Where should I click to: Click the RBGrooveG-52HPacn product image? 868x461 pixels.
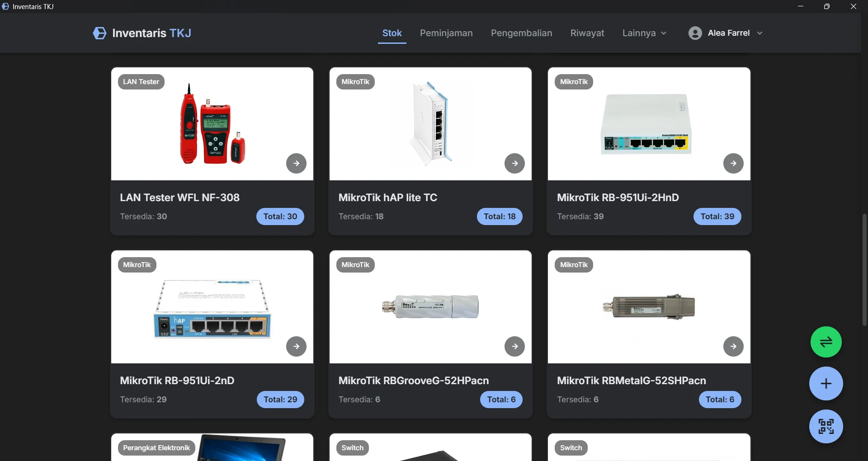pyautogui.click(x=430, y=306)
